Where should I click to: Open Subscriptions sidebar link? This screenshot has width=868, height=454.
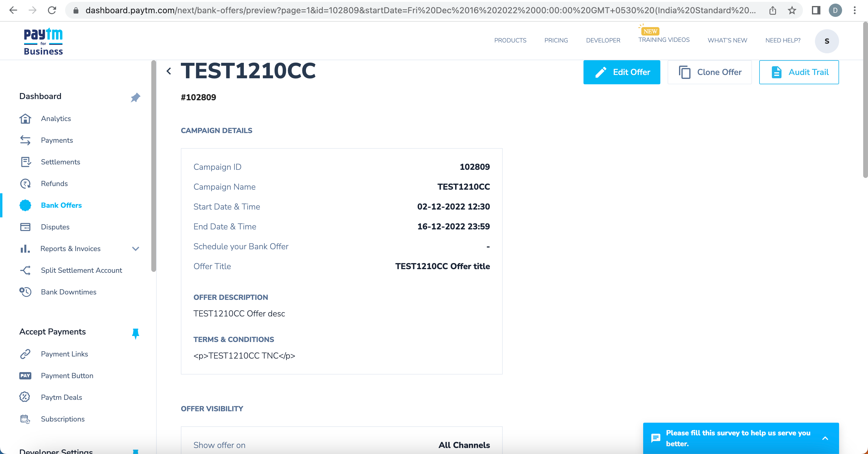62,419
